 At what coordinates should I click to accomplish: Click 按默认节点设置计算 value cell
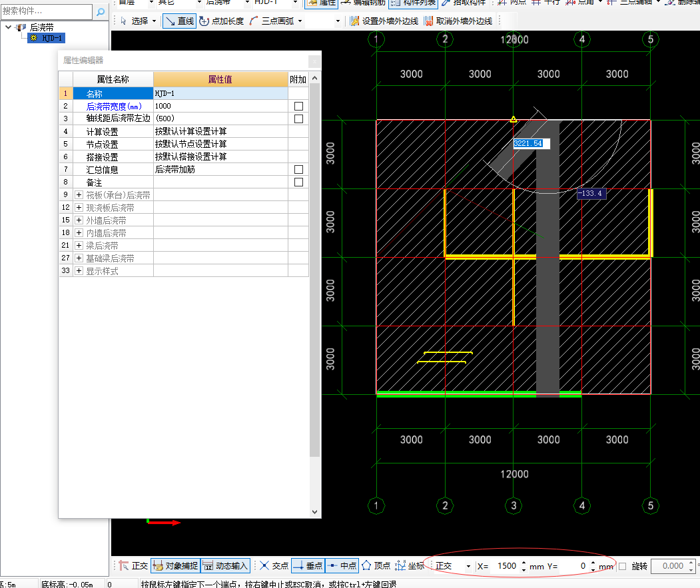[x=220, y=145]
